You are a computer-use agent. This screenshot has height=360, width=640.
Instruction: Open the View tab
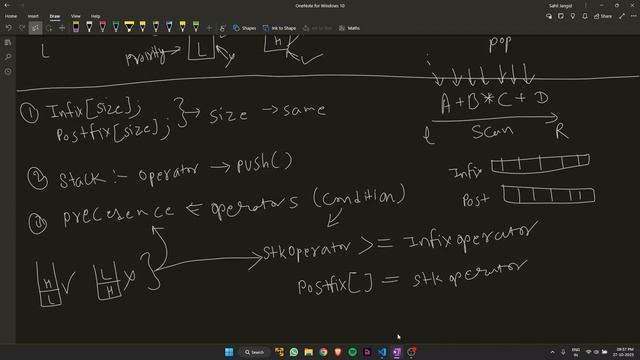point(76,16)
